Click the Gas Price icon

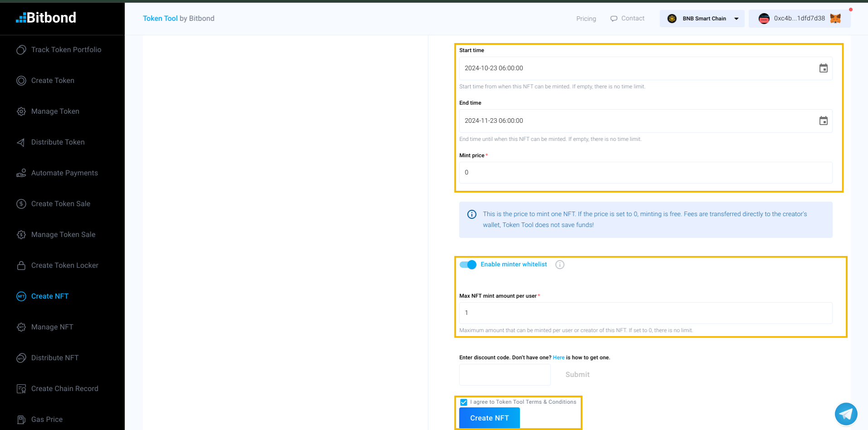point(21,419)
